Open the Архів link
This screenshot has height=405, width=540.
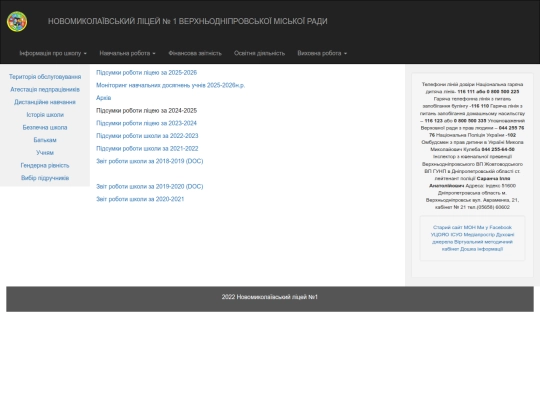pos(104,98)
